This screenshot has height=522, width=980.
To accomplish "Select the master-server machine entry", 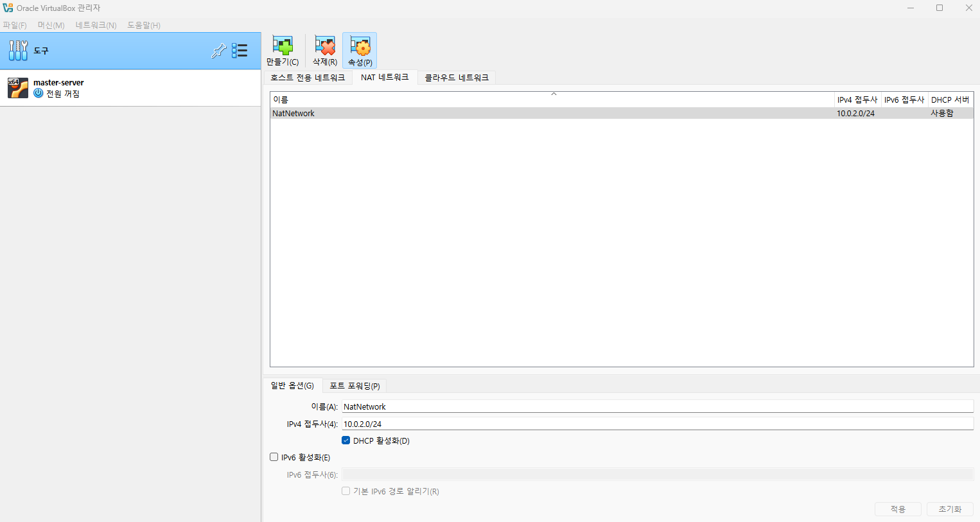I will 130,88.
